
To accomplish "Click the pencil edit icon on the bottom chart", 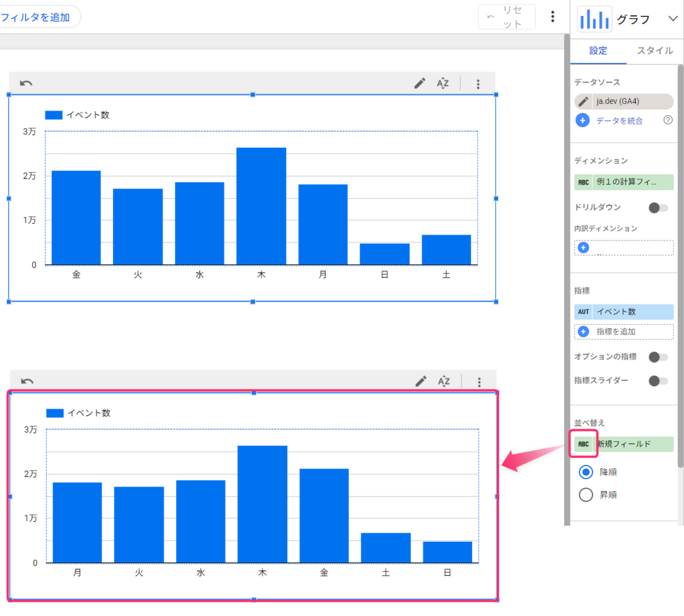I will [x=421, y=381].
